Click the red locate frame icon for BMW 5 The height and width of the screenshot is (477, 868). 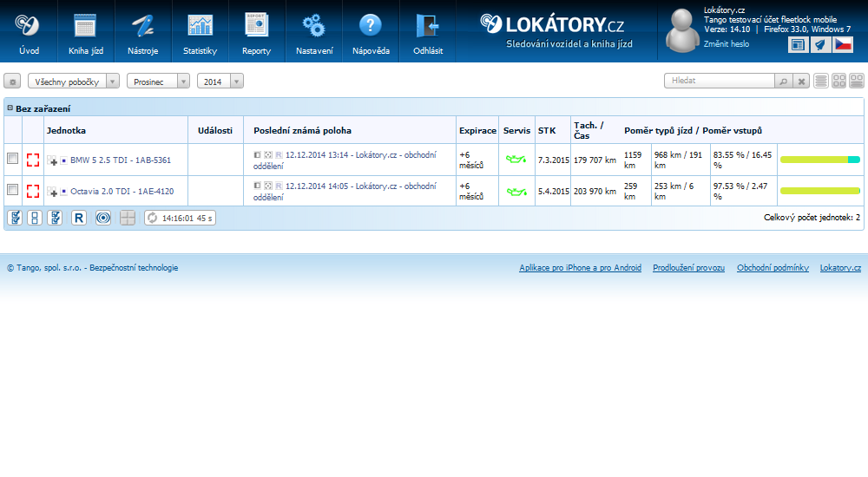click(33, 160)
